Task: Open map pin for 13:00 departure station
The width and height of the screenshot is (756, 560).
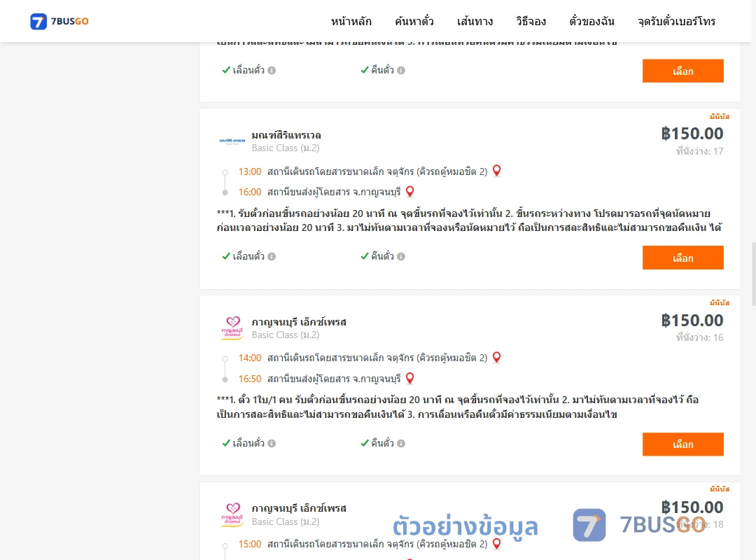Action: coord(496,171)
